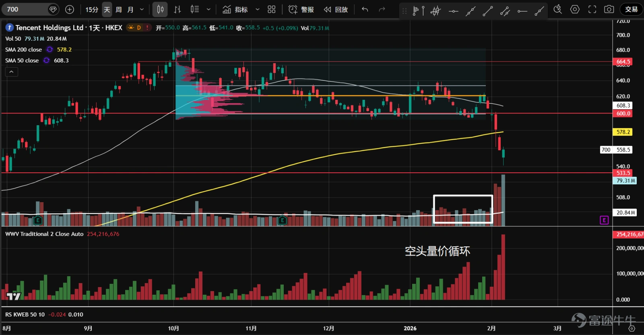Take a chart snapshot with camera icon
The width and height of the screenshot is (644, 335).
click(609, 9)
